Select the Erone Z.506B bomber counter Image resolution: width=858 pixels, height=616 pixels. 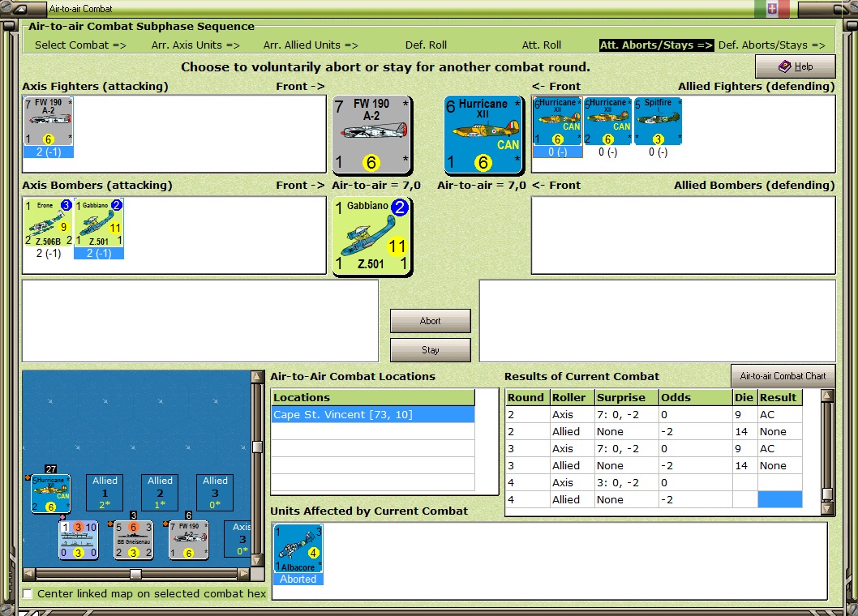48,222
